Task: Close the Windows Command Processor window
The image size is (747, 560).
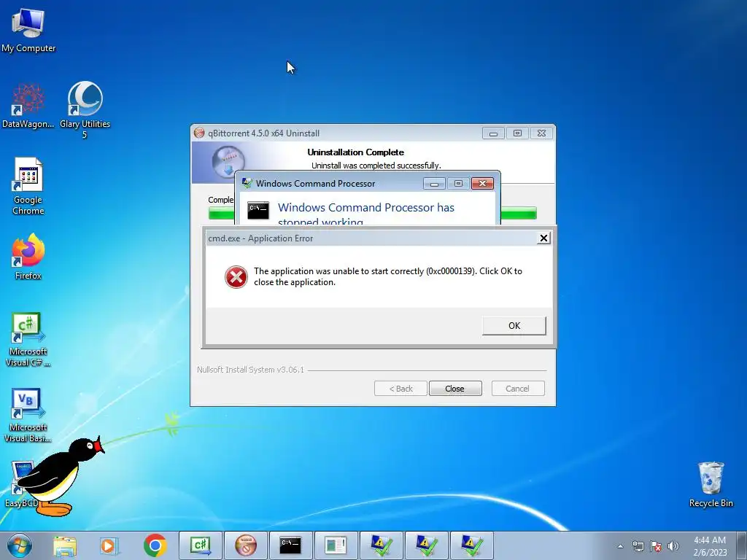Action: pos(483,183)
